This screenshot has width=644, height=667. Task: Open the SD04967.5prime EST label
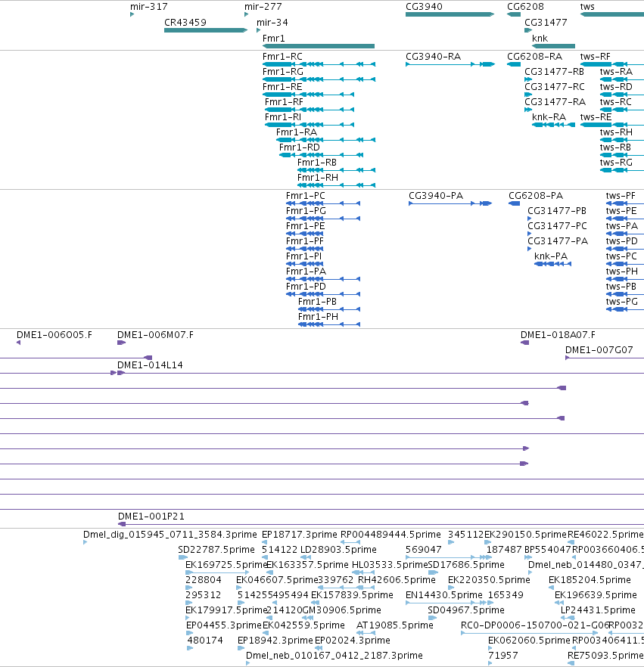tap(466, 610)
